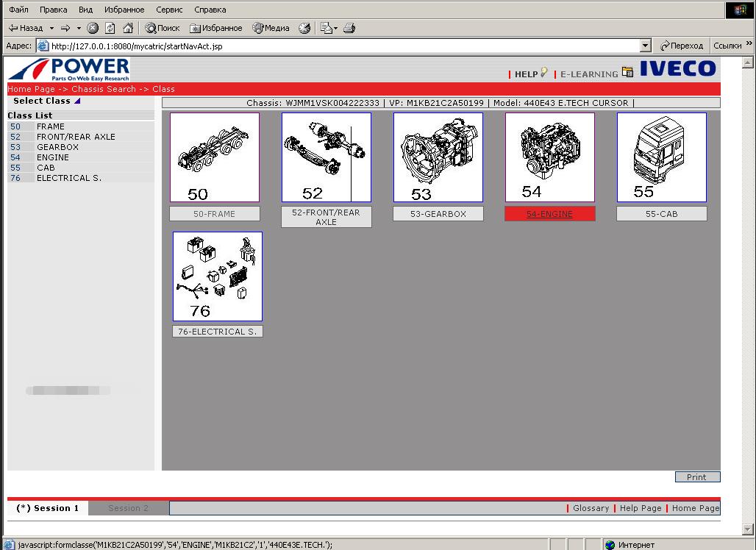Click the History icon in the toolbar
The image size is (756, 550).
point(304,28)
